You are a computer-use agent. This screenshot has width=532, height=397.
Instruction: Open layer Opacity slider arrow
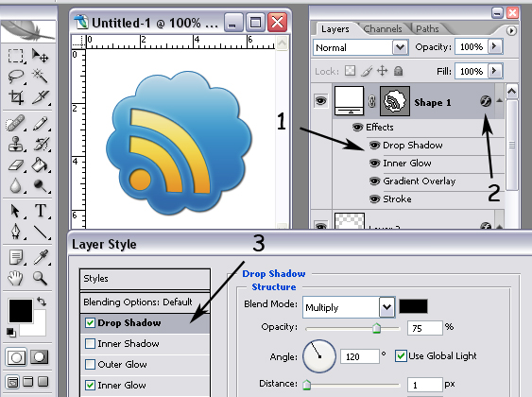(x=495, y=46)
